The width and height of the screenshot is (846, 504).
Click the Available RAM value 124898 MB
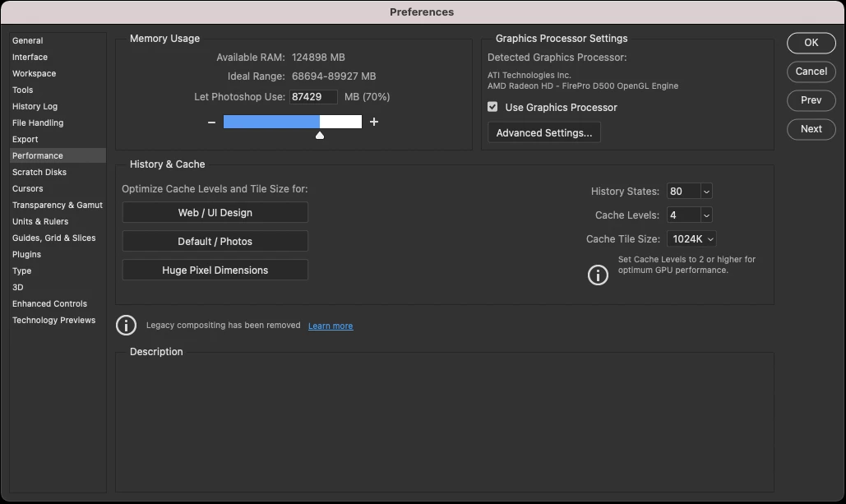point(318,58)
